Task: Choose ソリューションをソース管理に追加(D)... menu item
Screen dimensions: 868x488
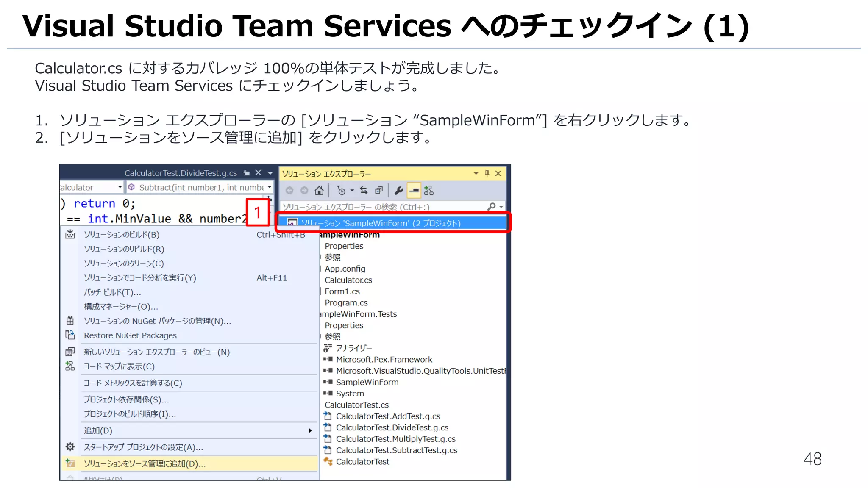Action: pos(189,463)
